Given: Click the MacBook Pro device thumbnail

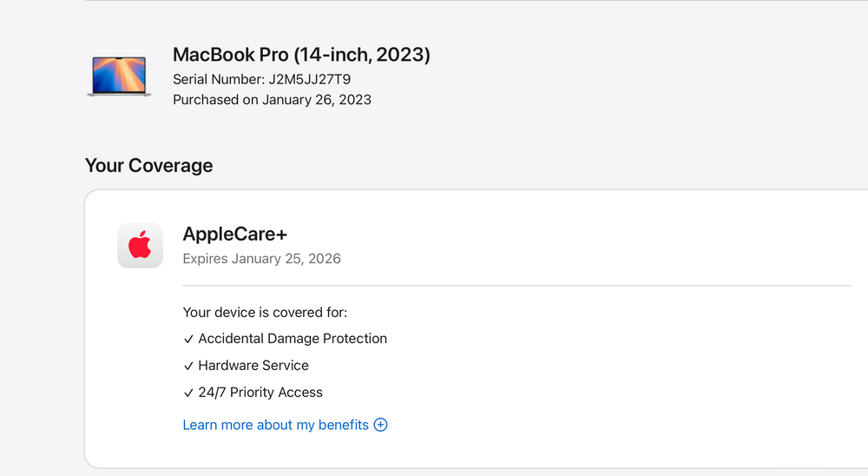Looking at the screenshot, I should 118,76.
